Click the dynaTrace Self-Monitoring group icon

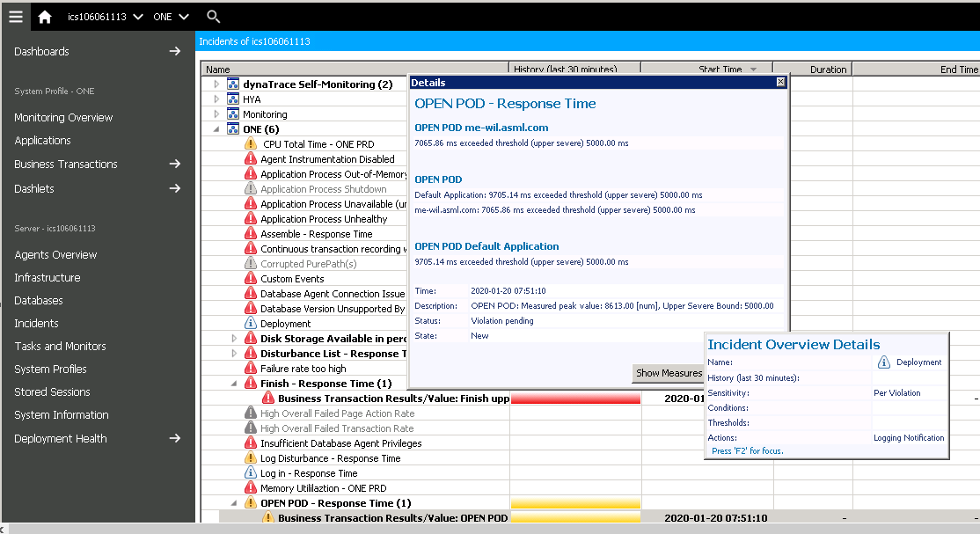[x=233, y=84]
